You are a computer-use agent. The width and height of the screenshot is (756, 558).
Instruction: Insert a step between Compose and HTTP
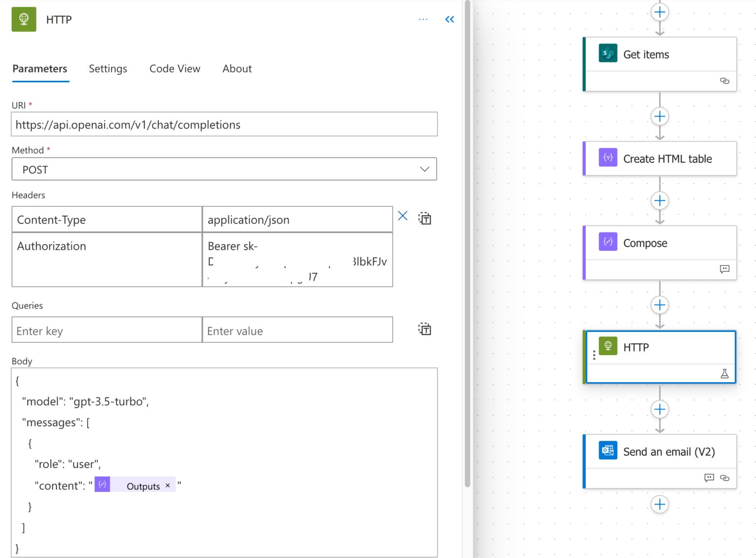(660, 305)
